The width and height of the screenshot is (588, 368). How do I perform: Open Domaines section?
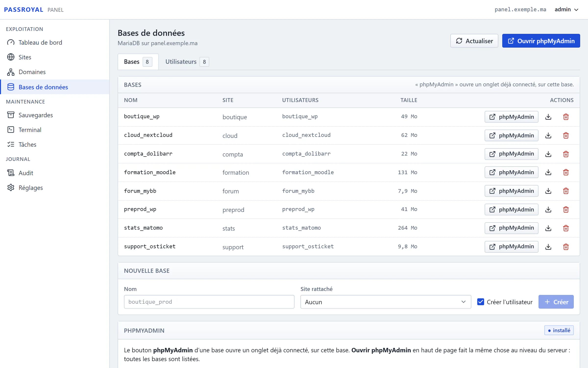pyautogui.click(x=55, y=72)
